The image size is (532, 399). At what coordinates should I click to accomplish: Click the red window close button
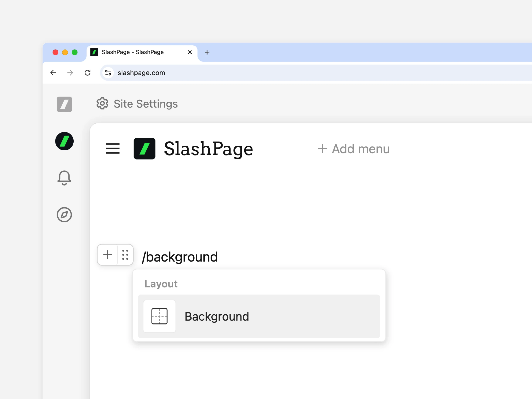click(x=55, y=52)
